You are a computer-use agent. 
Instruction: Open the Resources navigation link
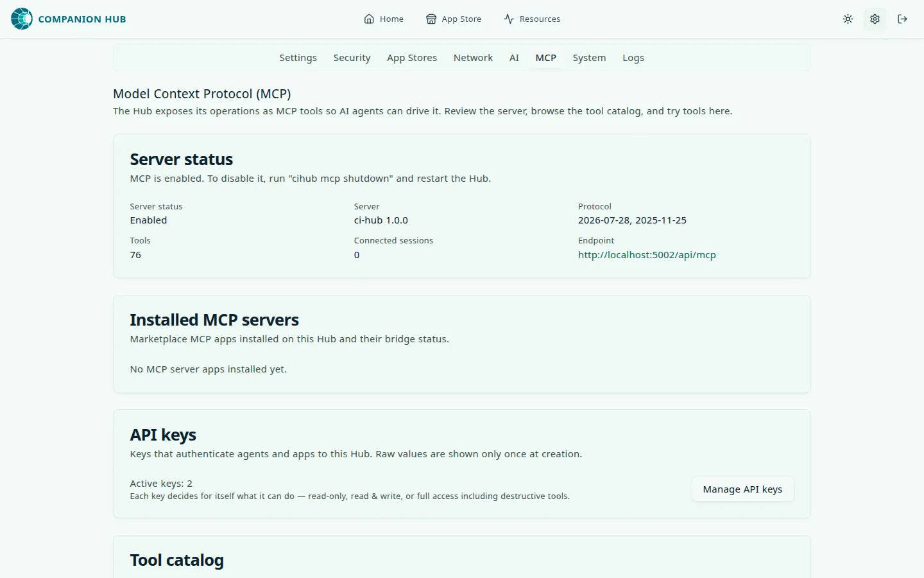[532, 19]
